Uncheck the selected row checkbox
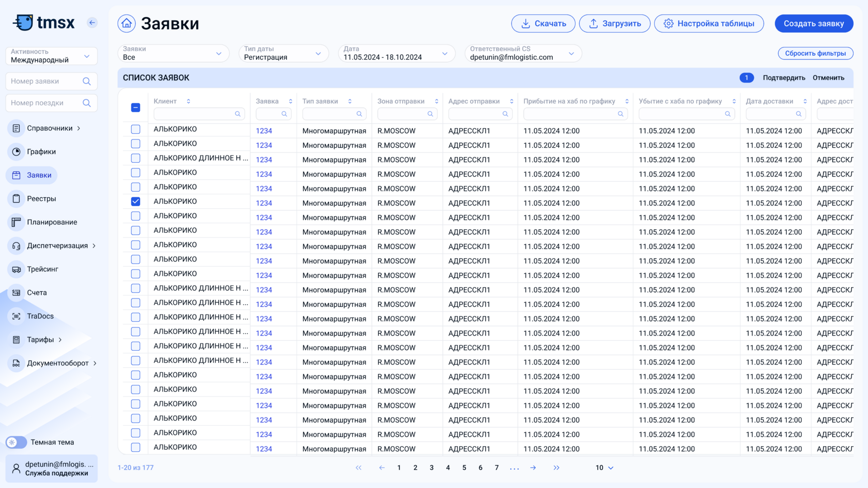This screenshot has width=868, height=488. coord(135,201)
